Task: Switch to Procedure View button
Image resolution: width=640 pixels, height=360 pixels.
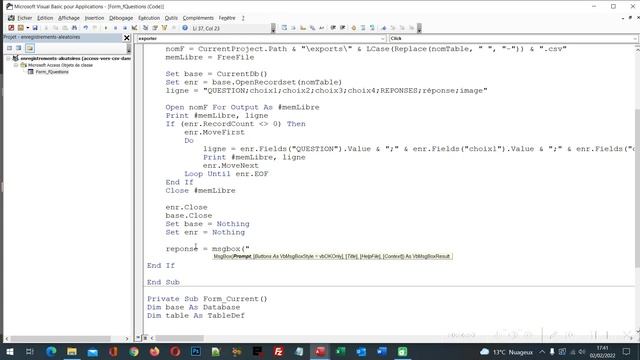Action: pos(138,338)
